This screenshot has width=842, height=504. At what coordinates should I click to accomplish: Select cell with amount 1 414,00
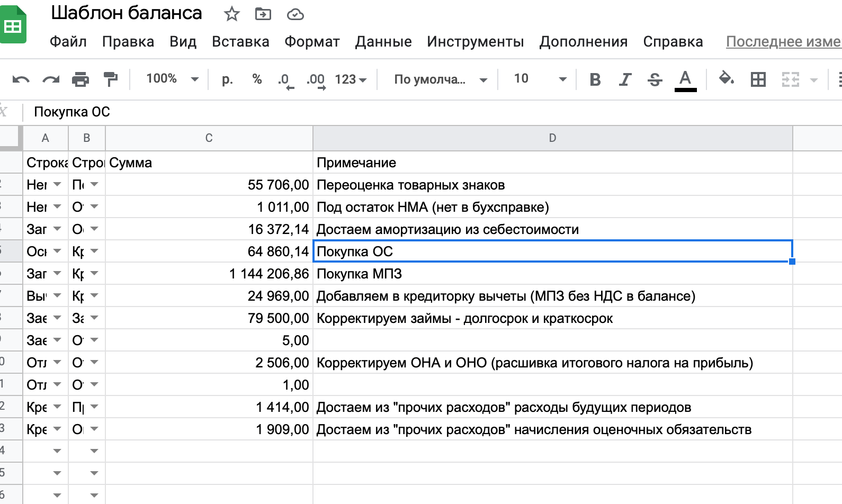pyautogui.click(x=209, y=407)
